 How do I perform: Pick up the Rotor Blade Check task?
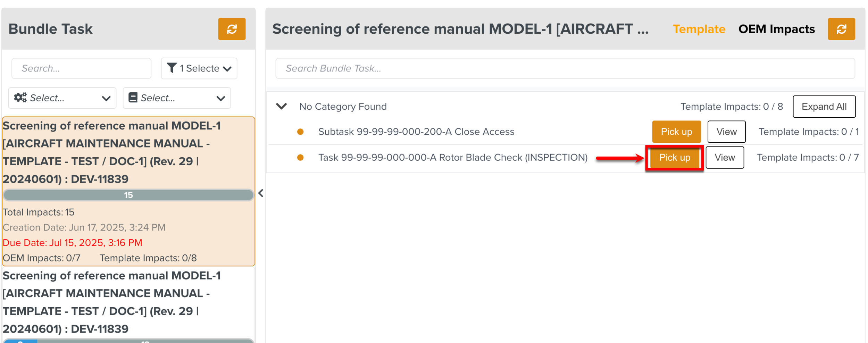click(x=674, y=158)
